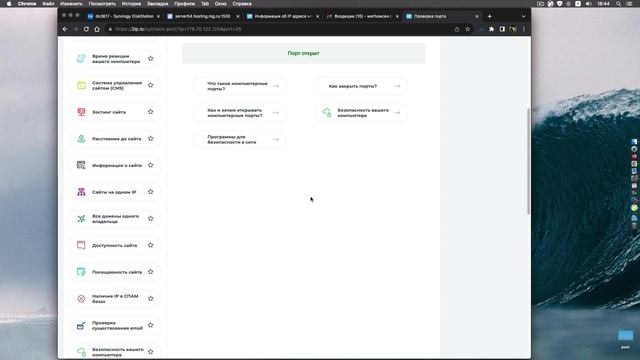Open the 'Профили' menu
Screen dimensions: 640x360
click(x=184, y=4)
